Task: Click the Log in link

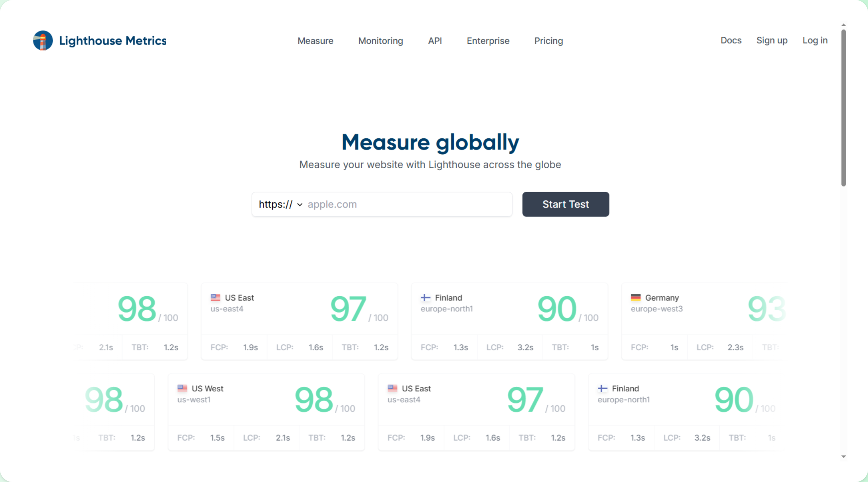Action: [815, 41]
